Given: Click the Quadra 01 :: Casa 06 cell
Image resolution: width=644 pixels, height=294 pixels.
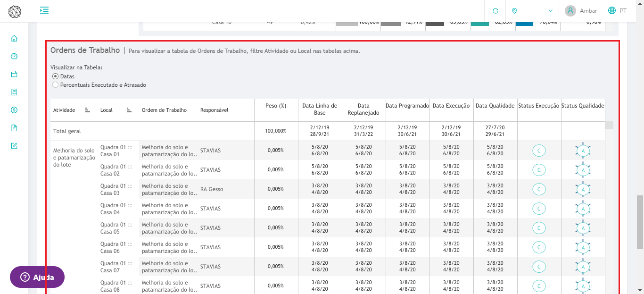Looking at the screenshot, I should click(x=116, y=247).
